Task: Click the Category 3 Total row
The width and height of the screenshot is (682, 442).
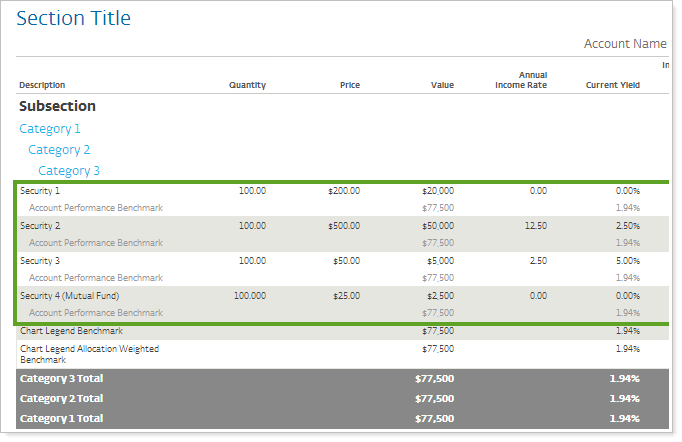Action: [x=61, y=379]
